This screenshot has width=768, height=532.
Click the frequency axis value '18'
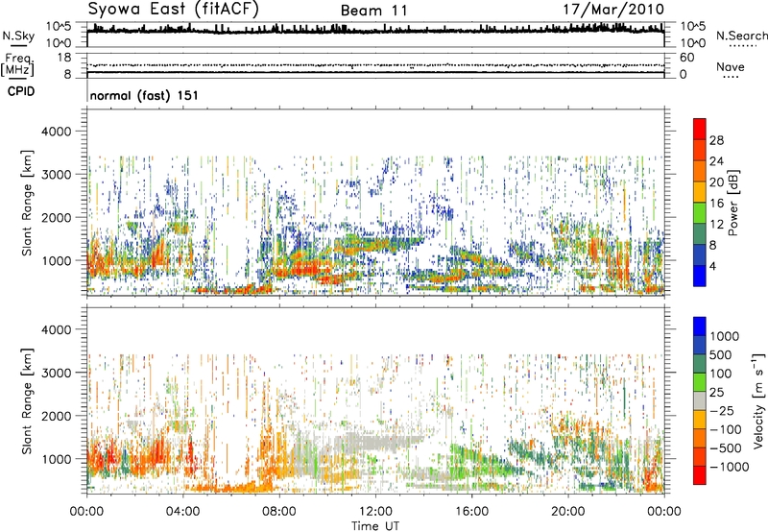pos(64,58)
